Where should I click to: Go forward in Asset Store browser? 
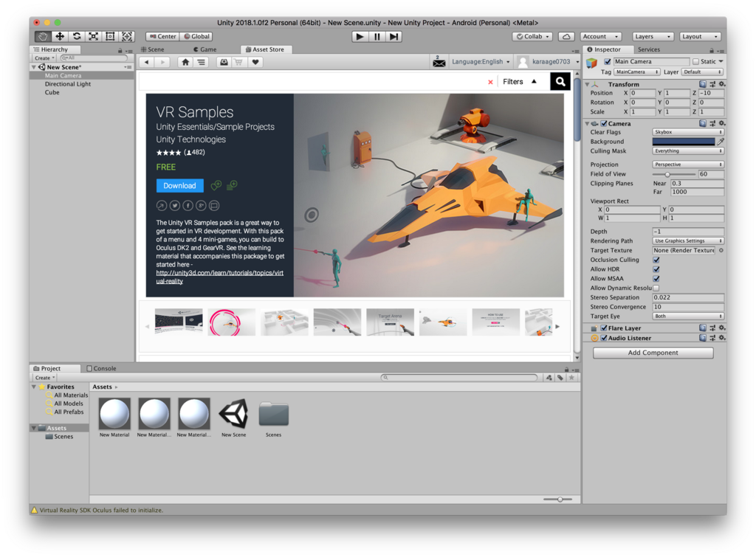162,62
